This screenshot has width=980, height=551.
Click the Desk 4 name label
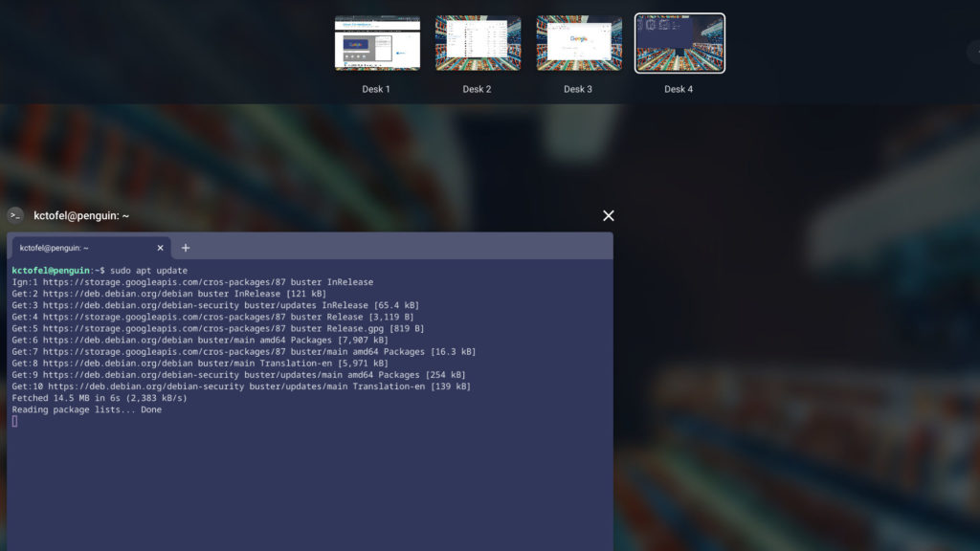tap(679, 89)
